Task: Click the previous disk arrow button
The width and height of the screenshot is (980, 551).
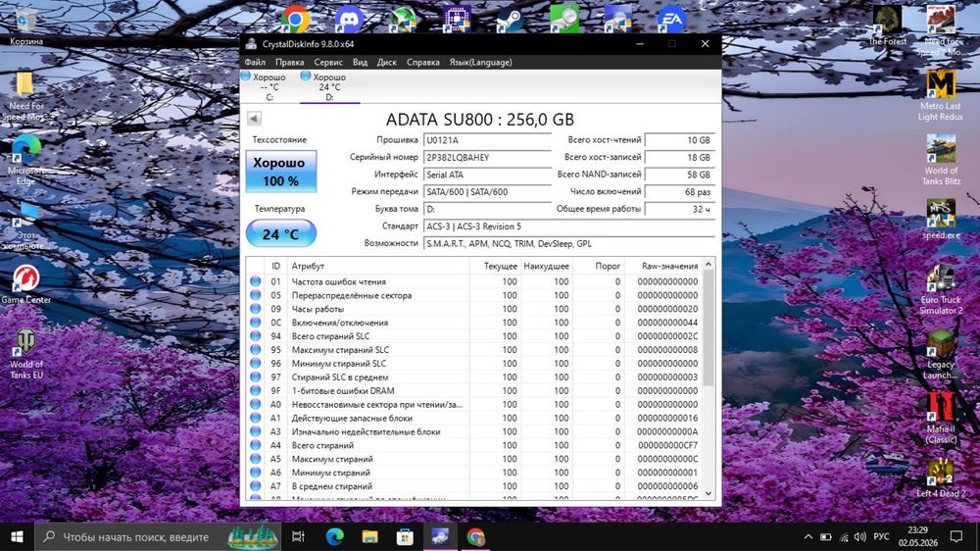Action: pos(254,119)
